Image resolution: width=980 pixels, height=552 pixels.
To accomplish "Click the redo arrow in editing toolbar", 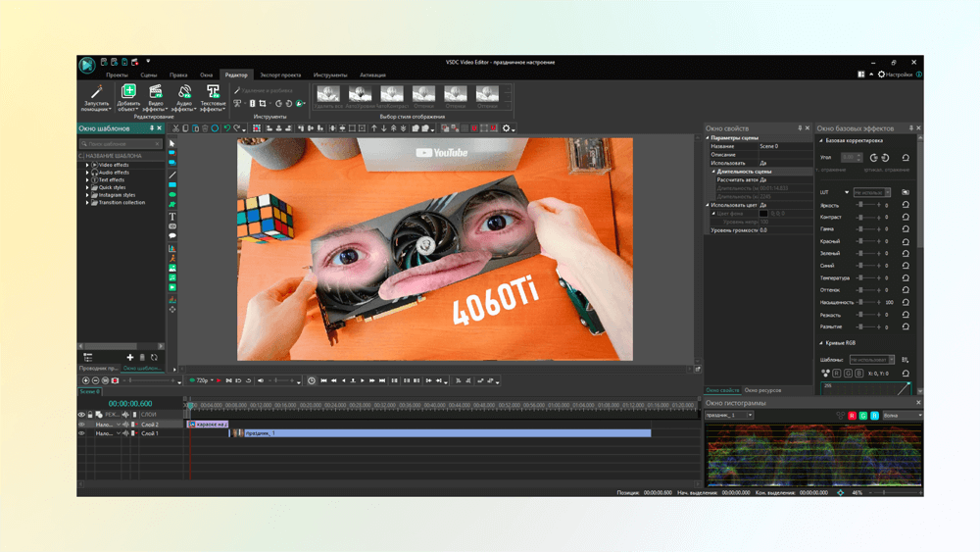I will coord(237,128).
